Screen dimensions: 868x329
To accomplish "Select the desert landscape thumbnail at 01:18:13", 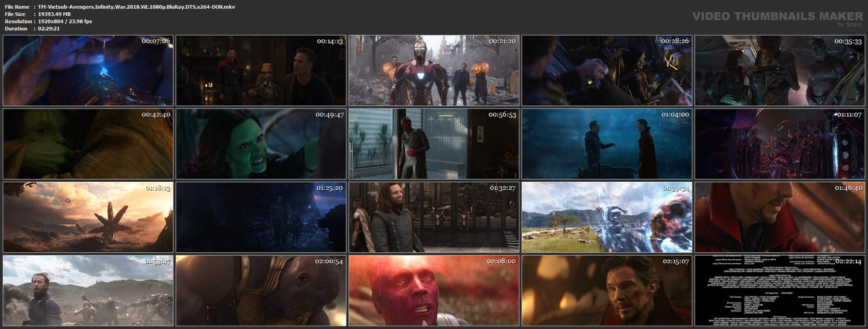I will click(x=88, y=217).
